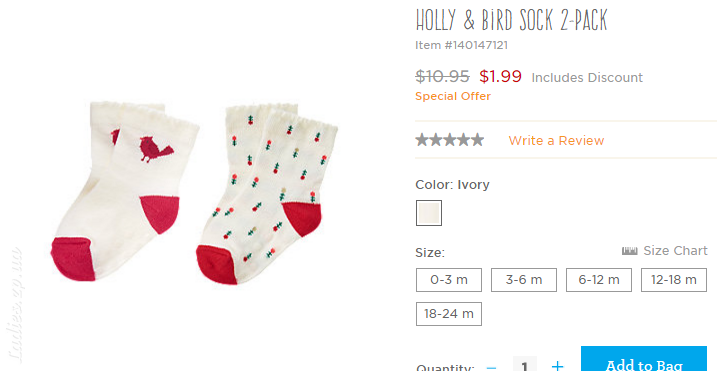Focus the quantity input field
The height and width of the screenshot is (371, 717).
tap(524, 364)
